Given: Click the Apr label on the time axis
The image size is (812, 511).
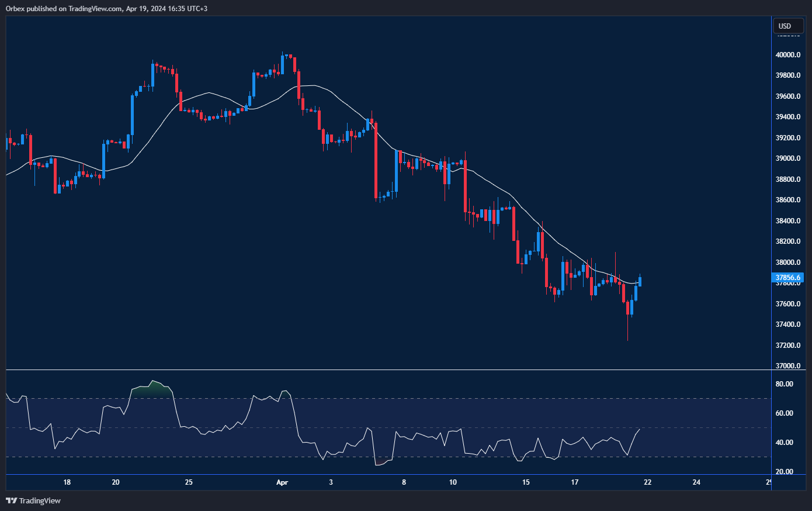Looking at the screenshot, I should pyautogui.click(x=283, y=483).
